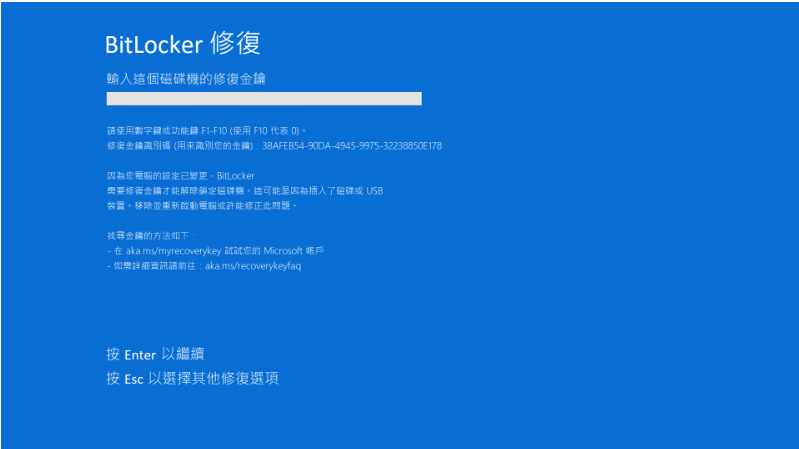Select "按 Esc 以選擇其他修復選項"
The image size is (799, 449).
pos(192,378)
